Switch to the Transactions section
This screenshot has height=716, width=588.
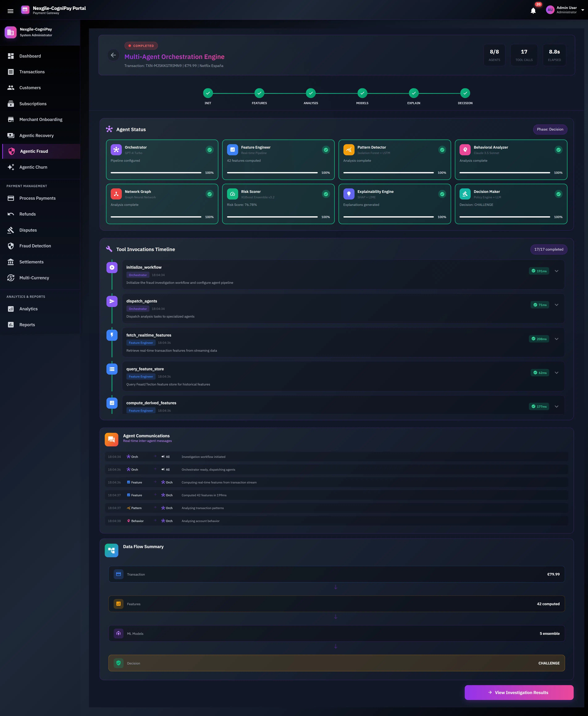(x=32, y=72)
